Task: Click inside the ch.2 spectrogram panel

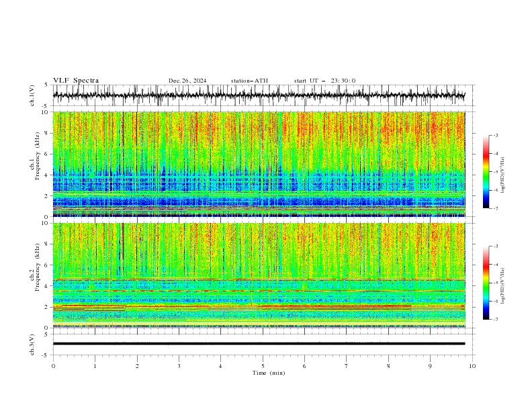Action: point(259,275)
